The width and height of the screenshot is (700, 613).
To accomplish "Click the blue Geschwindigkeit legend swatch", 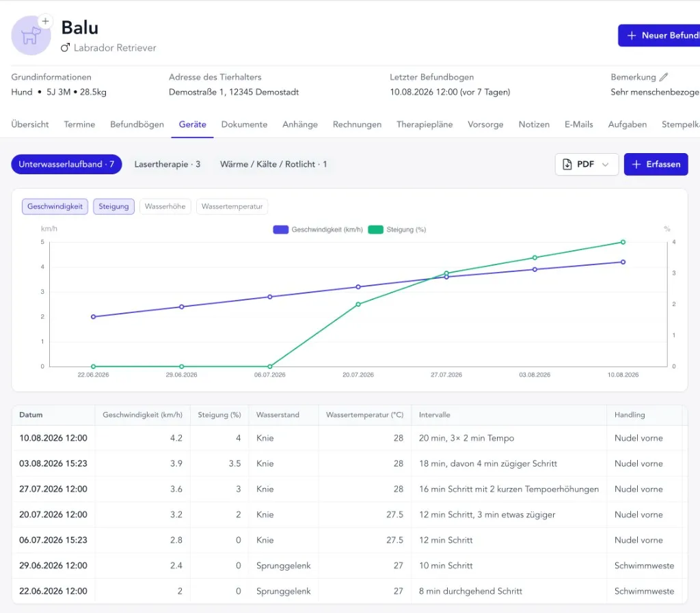I will pyautogui.click(x=281, y=230).
